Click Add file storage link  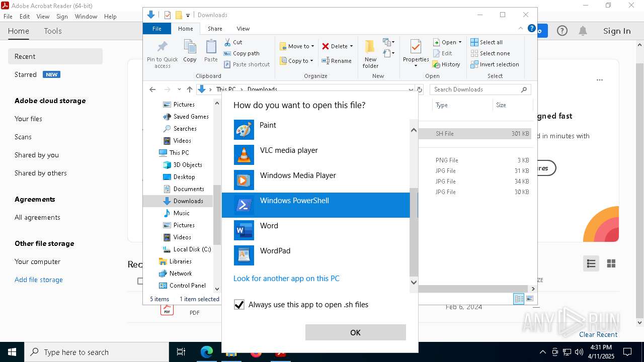pyautogui.click(x=39, y=280)
